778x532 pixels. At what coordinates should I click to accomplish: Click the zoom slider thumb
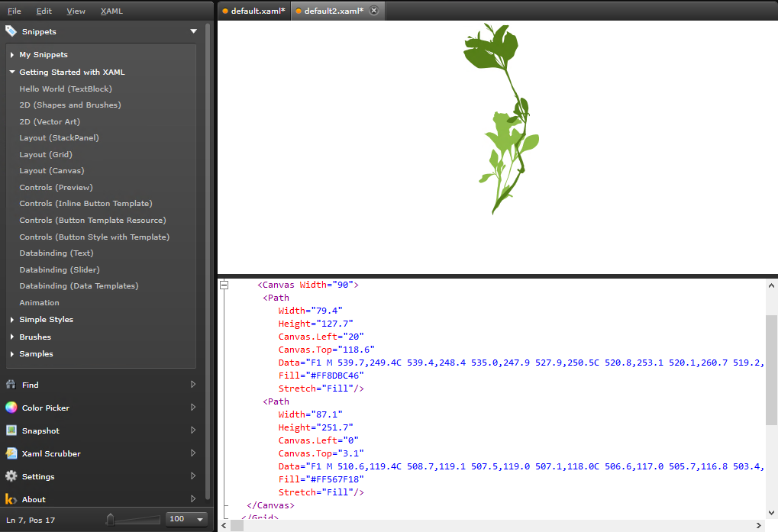tap(110, 519)
